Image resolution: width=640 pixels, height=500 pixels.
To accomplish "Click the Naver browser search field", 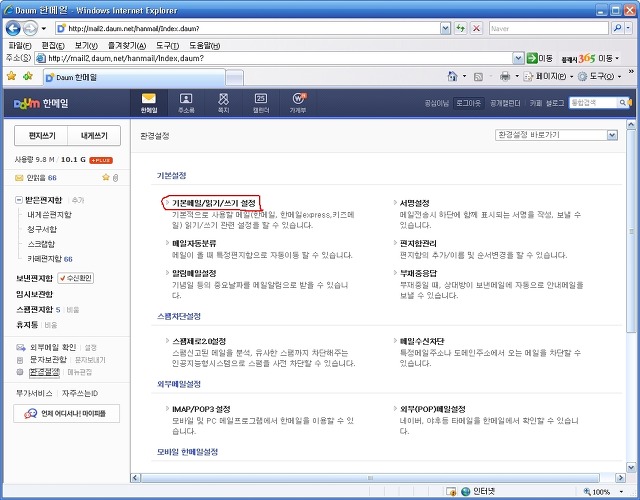I will coord(549,28).
